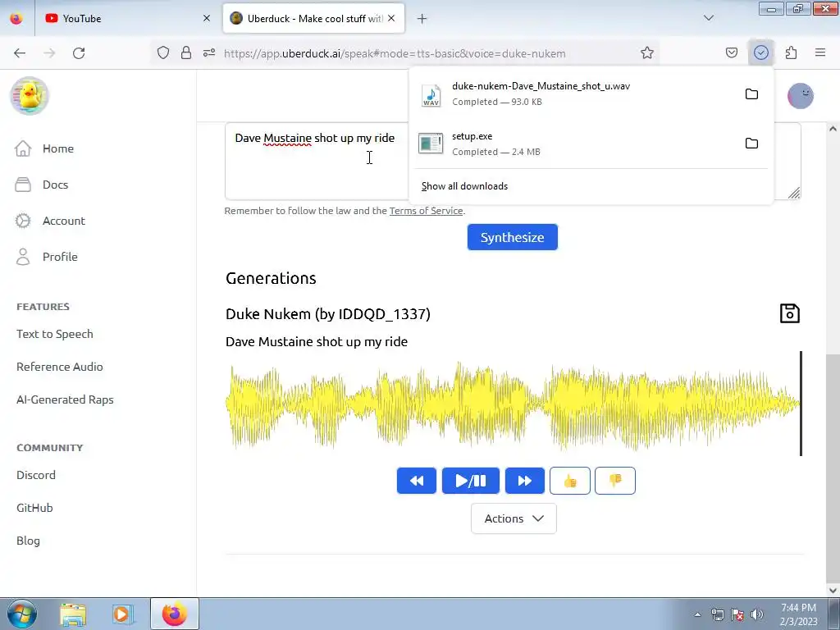Give the generation a thumbs up
The image size is (840, 630).
[570, 481]
